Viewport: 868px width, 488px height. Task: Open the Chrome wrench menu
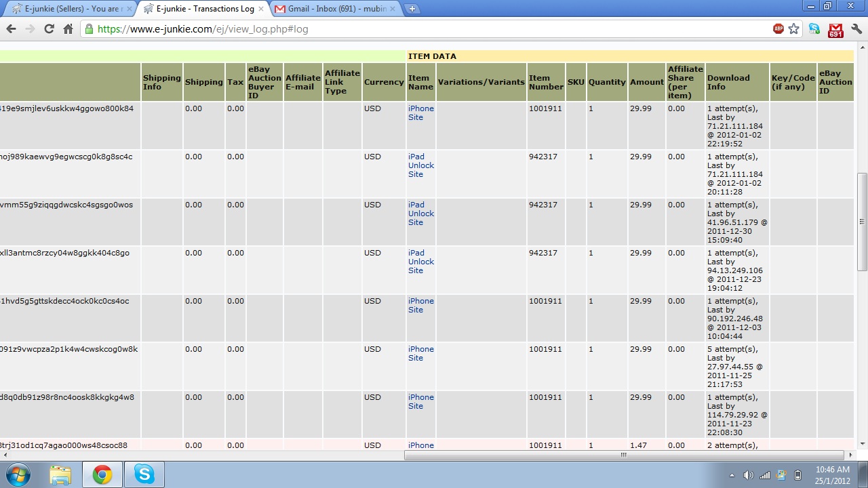(856, 29)
